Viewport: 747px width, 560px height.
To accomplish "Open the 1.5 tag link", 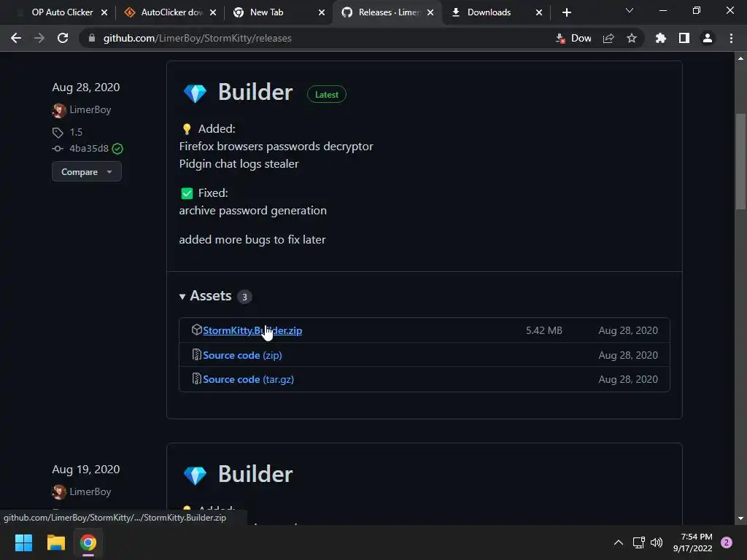I will (76, 133).
